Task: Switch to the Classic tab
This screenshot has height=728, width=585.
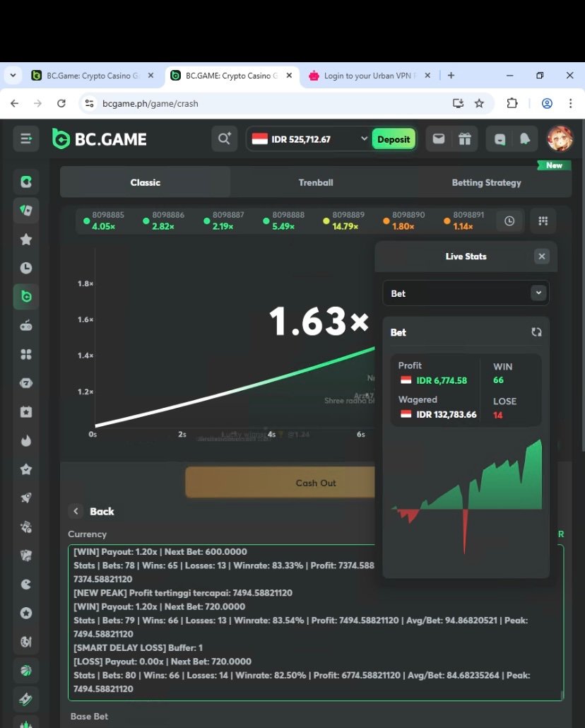Action: pos(146,182)
